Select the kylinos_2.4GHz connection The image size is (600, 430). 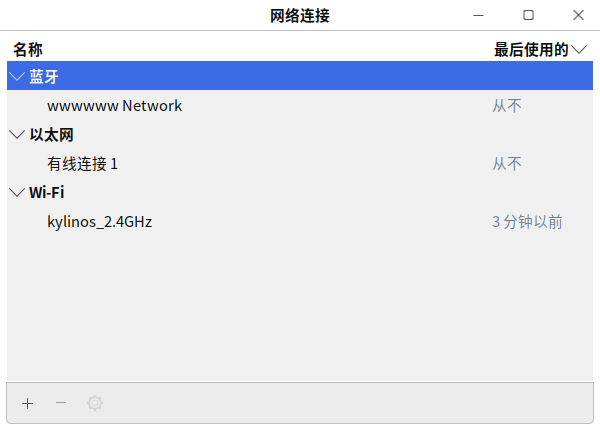pyautogui.click(x=99, y=222)
